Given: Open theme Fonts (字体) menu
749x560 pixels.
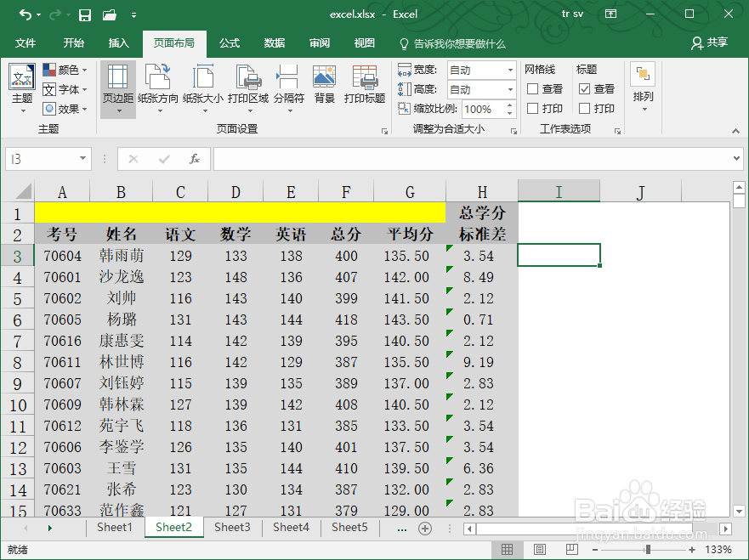Looking at the screenshot, I should [65, 89].
